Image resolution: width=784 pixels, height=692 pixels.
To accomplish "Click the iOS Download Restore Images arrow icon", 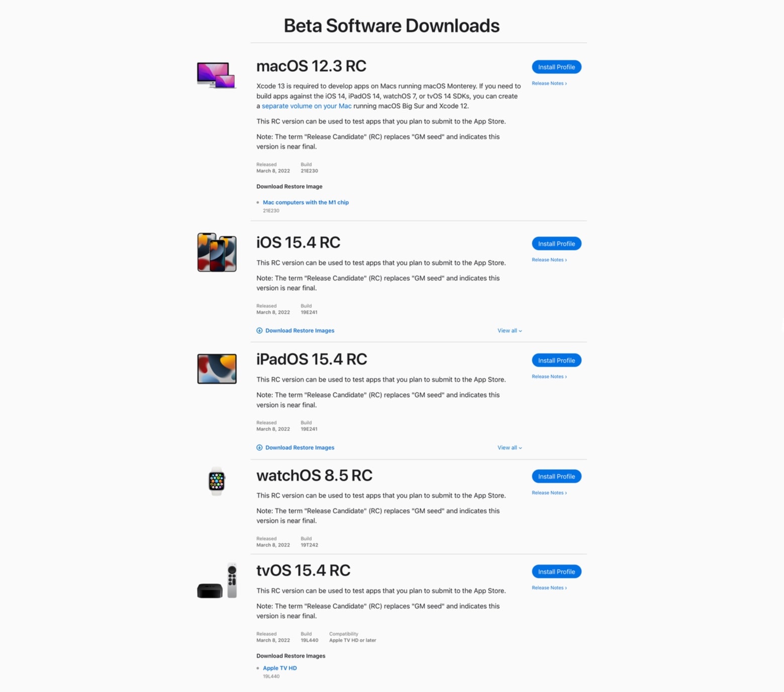I will tap(259, 331).
